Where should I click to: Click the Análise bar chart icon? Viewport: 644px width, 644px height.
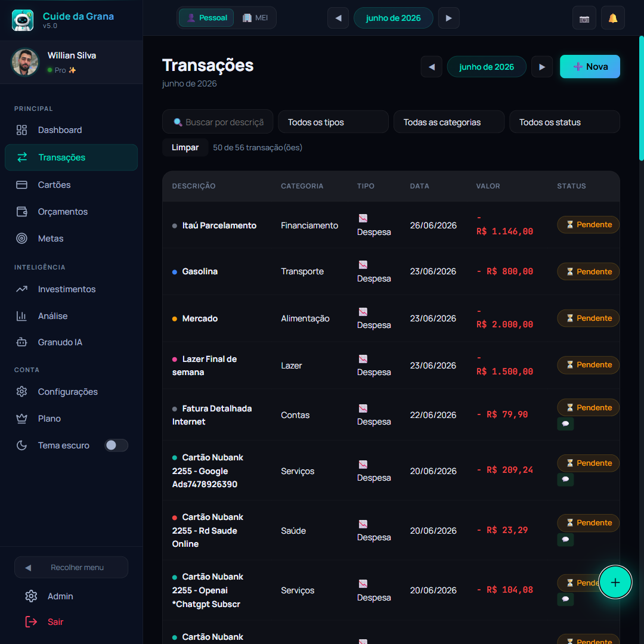(x=21, y=316)
